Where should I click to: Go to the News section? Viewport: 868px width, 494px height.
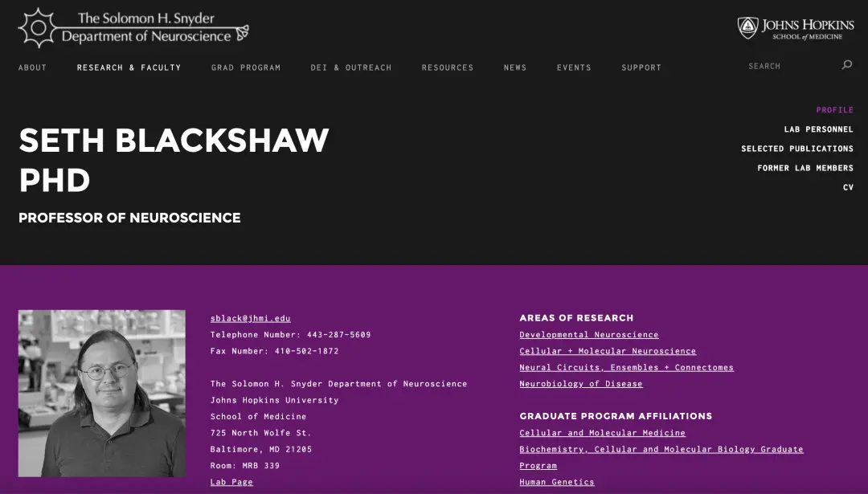tap(515, 67)
